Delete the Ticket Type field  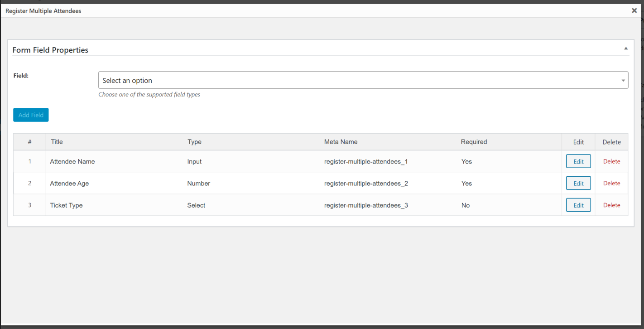pyautogui.click(x=611, y=205)
